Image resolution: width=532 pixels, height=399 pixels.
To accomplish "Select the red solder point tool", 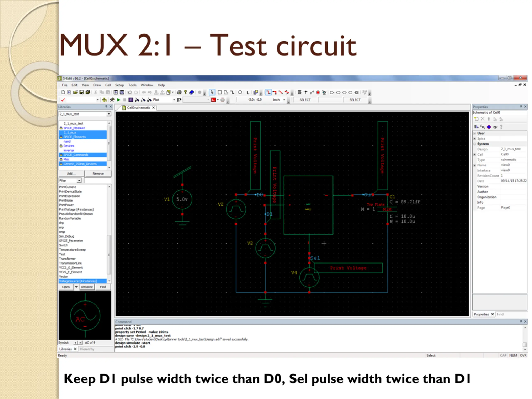I will tap(318, 92).
